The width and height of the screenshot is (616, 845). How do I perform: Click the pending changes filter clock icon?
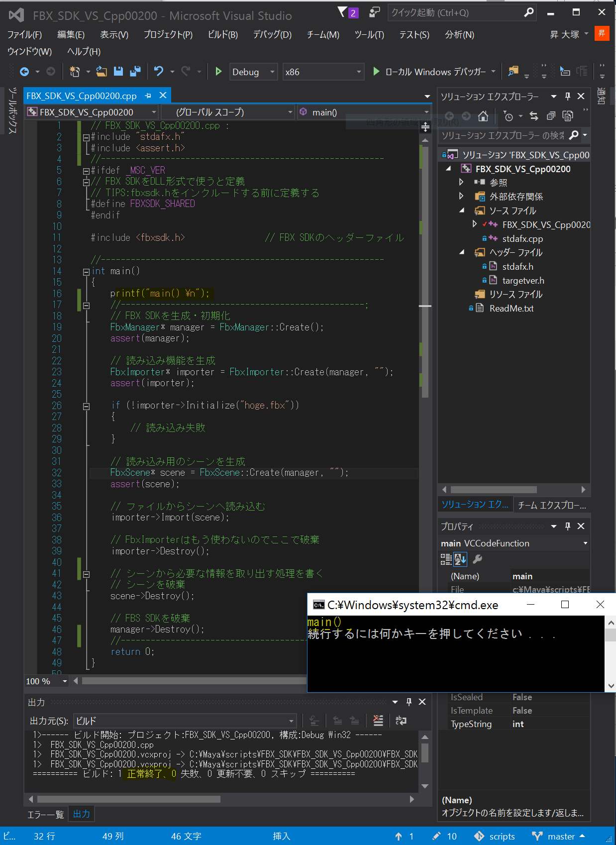[x=508, y=116]
